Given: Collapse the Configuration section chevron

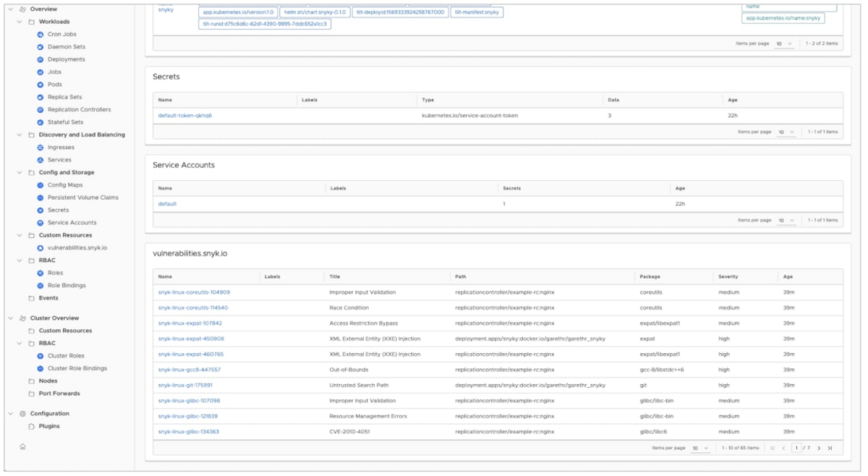Looking at the screenshot, I should coord(10,414).
